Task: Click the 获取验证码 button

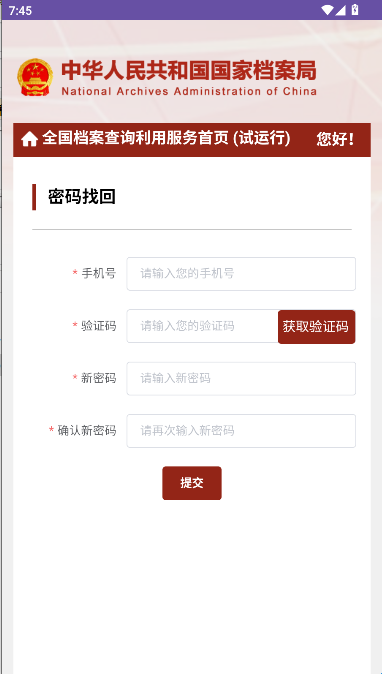Action: (x=316, y=327)
